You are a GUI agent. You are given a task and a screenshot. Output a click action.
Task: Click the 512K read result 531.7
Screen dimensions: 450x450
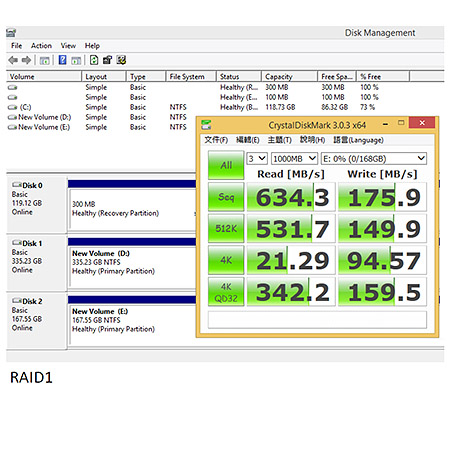click(291, 228)
